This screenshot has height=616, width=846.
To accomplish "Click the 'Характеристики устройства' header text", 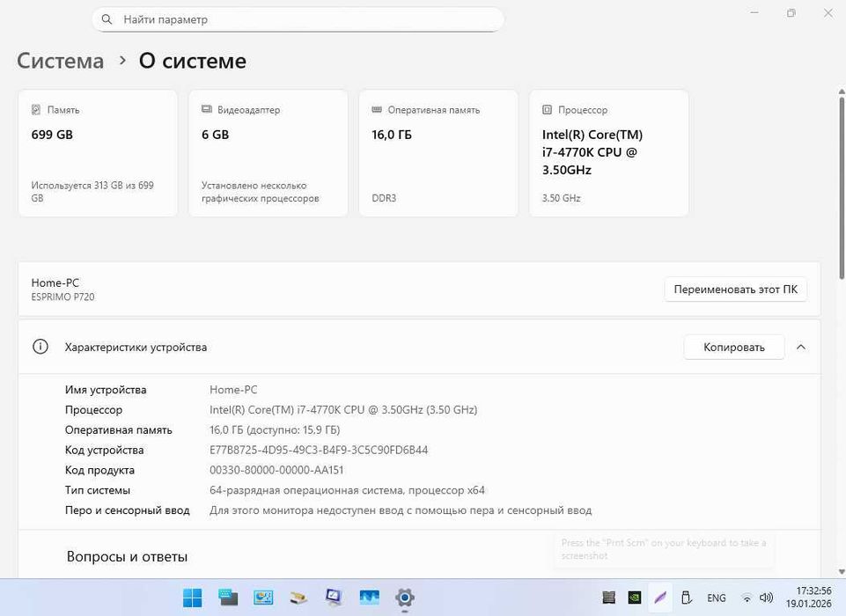I will pos(136,348).
